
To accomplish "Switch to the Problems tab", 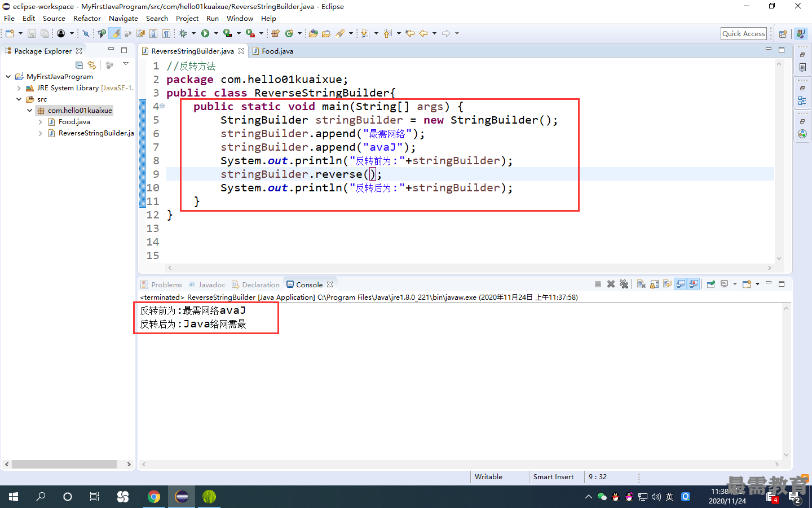I will [161, 284].
